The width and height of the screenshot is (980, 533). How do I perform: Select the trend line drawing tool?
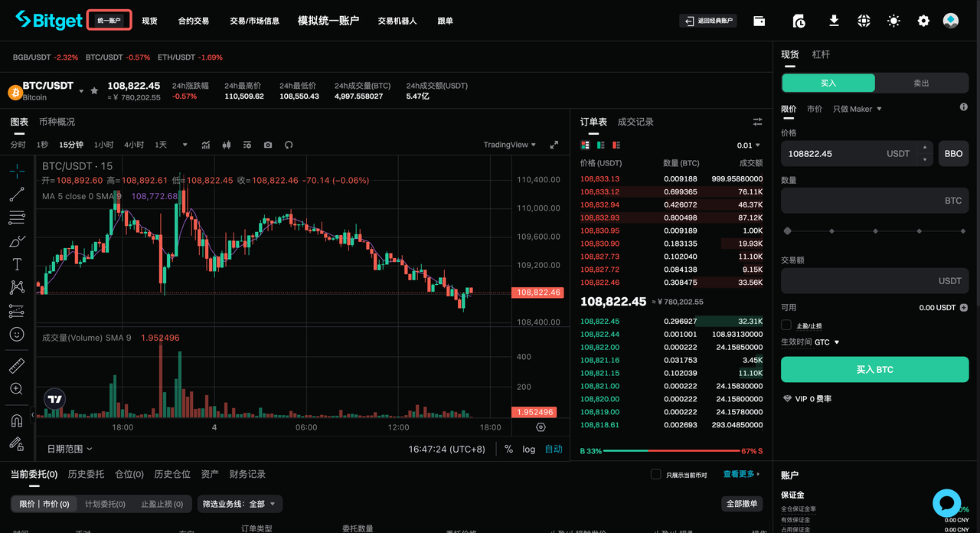pos(16,195)
